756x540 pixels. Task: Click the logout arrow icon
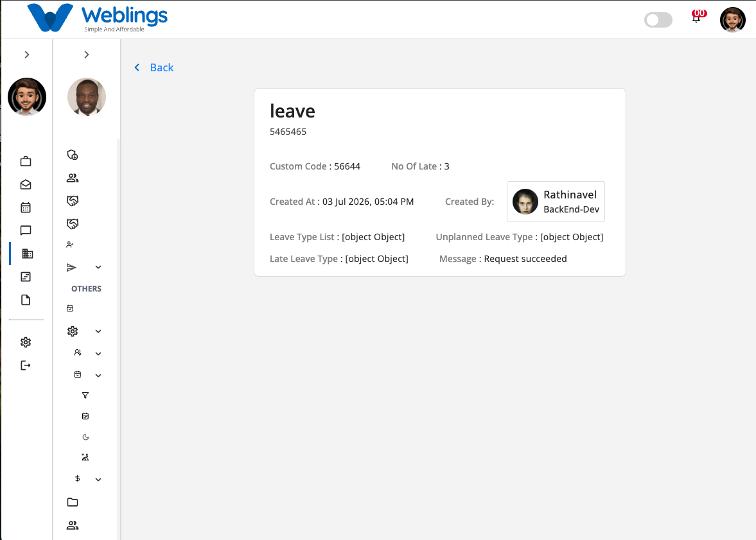(x=26, y=365)
